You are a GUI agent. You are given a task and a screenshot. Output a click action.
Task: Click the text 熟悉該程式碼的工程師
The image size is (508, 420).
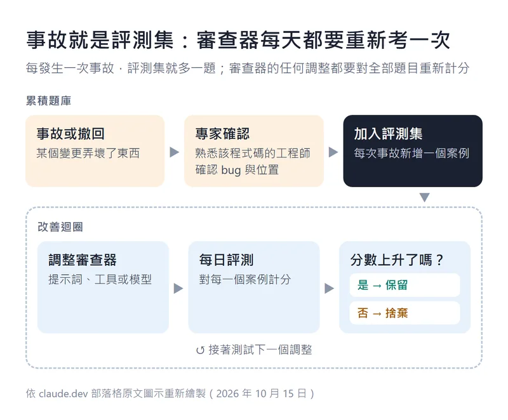tap(253, 153)
